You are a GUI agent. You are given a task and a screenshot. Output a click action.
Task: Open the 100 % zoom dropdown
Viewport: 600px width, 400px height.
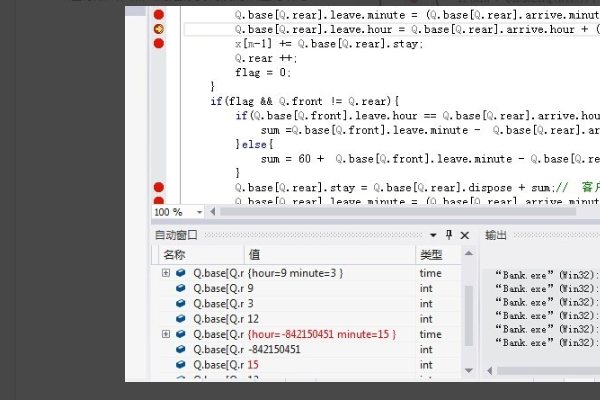tap(199, 212)
